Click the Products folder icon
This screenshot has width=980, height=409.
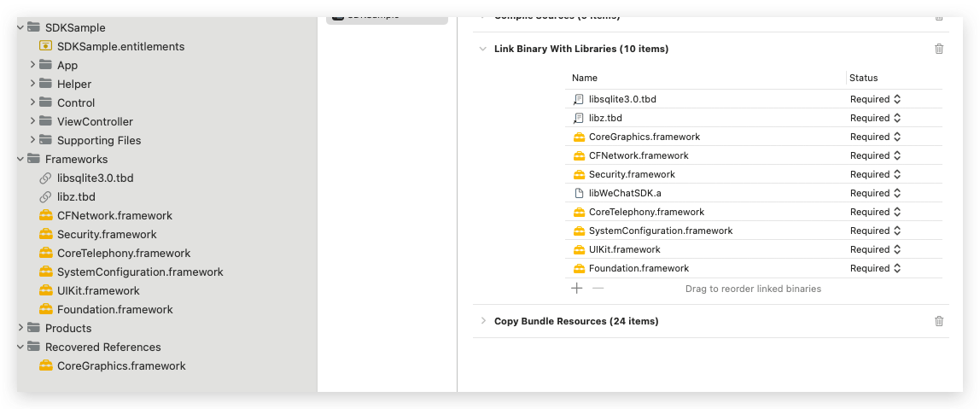pos(33,329)
